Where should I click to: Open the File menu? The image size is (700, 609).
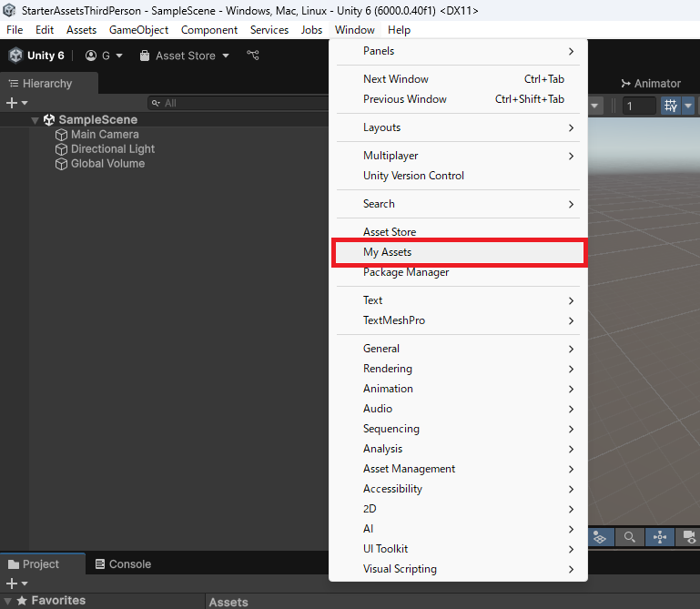[15, 30]
